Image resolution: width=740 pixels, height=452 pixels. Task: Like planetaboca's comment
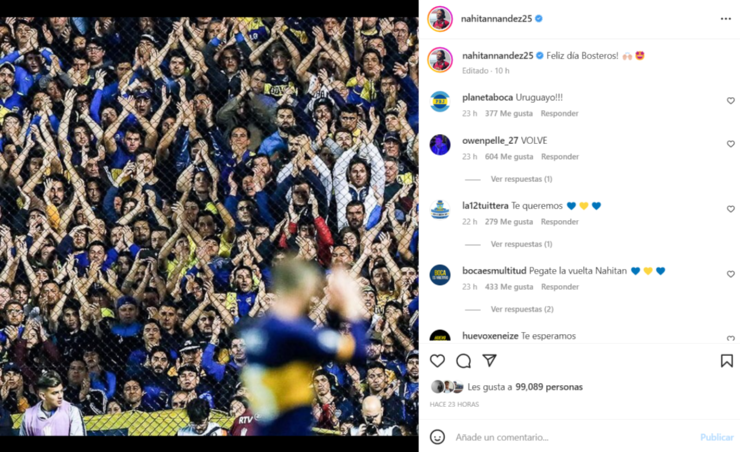[x=731, y=100]
